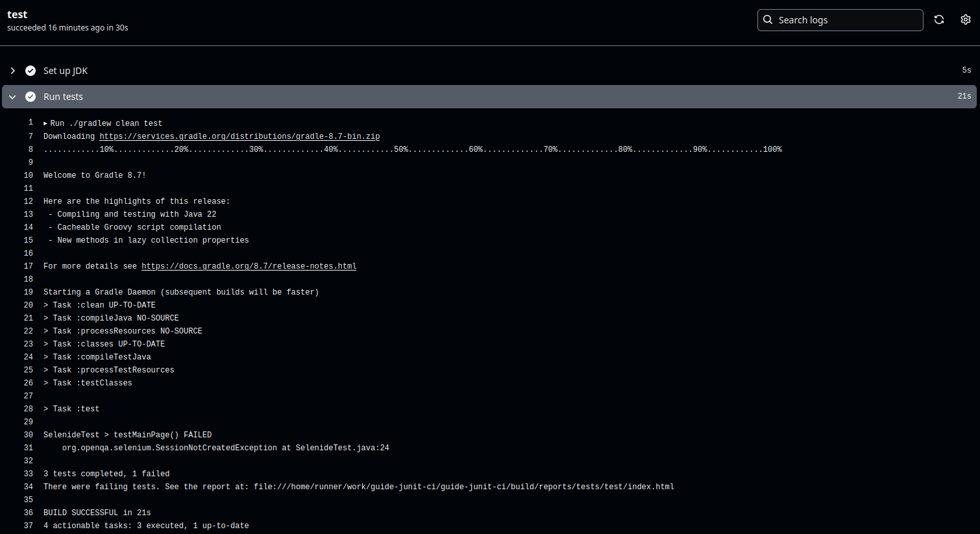Expand the Run ./gradlew clean test command group
The width and height of the screenshot is (980, 534).
pos(45,123)
